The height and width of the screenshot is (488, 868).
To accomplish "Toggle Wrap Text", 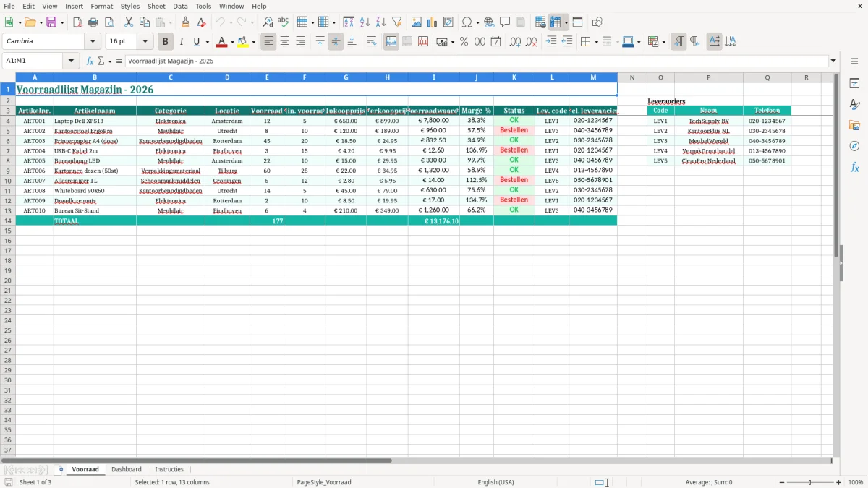I will click(372, 42).
